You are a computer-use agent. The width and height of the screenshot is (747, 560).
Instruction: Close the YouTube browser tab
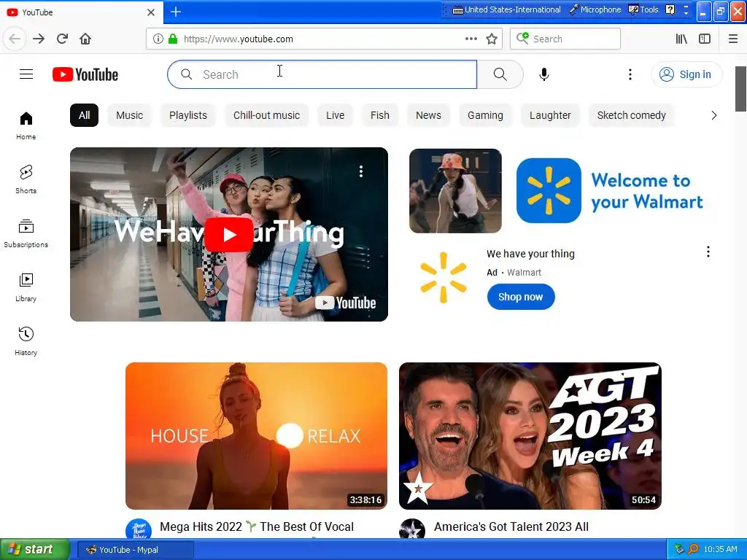(x=151, y=12)
